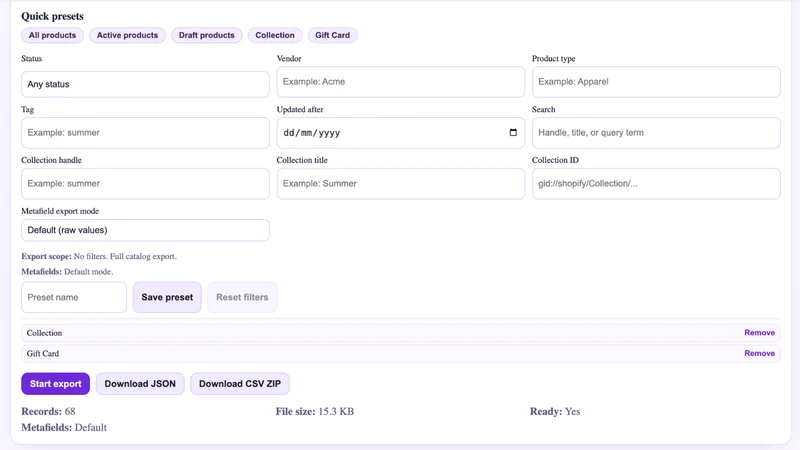
Task: Focus the Vendor input field
Action: tap(401, 82)
